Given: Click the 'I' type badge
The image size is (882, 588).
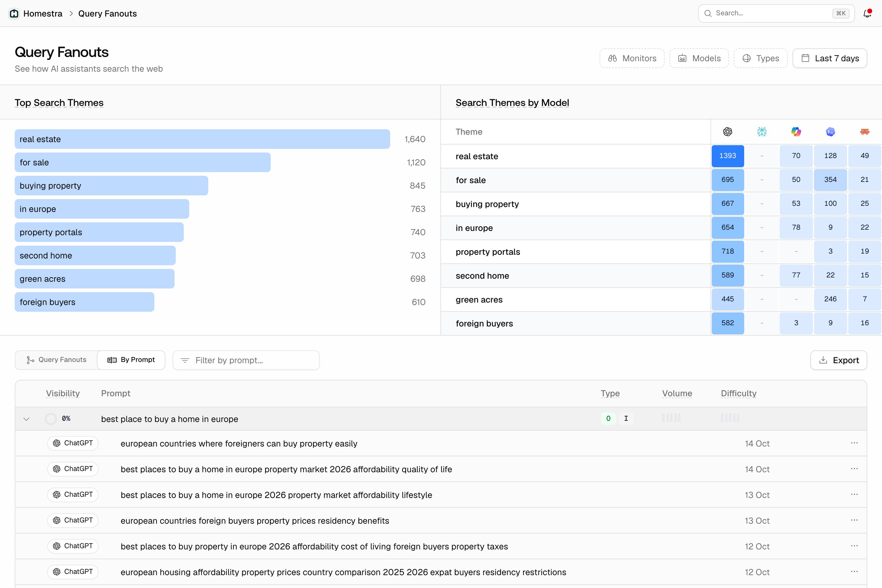Looking at the screenshot, I should [626, 419].
